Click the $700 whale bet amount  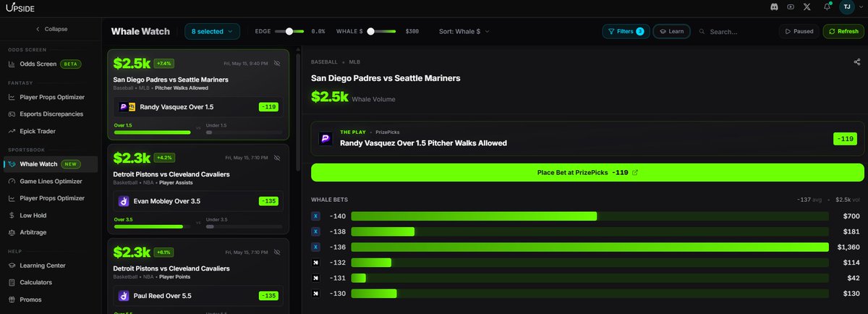851,216
